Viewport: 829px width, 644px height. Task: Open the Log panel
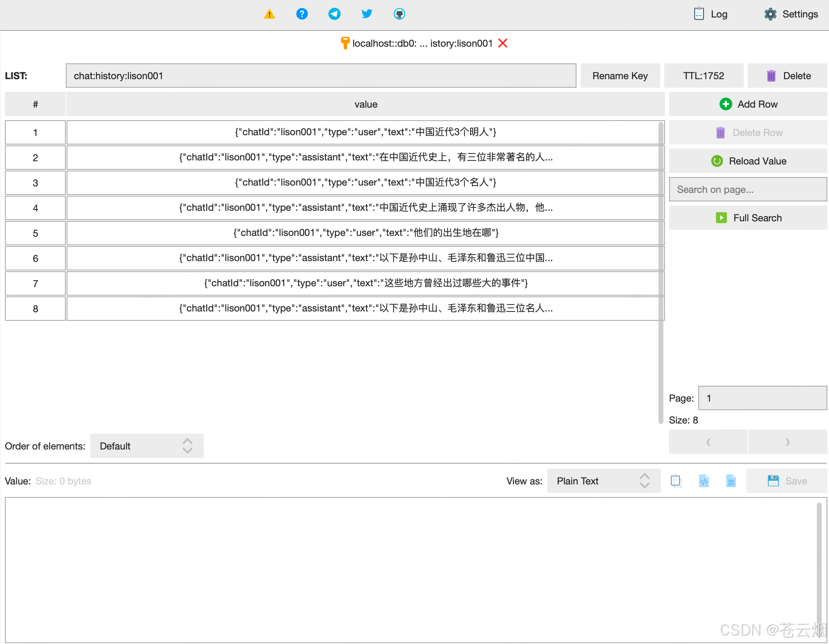(x=710, y=14)
